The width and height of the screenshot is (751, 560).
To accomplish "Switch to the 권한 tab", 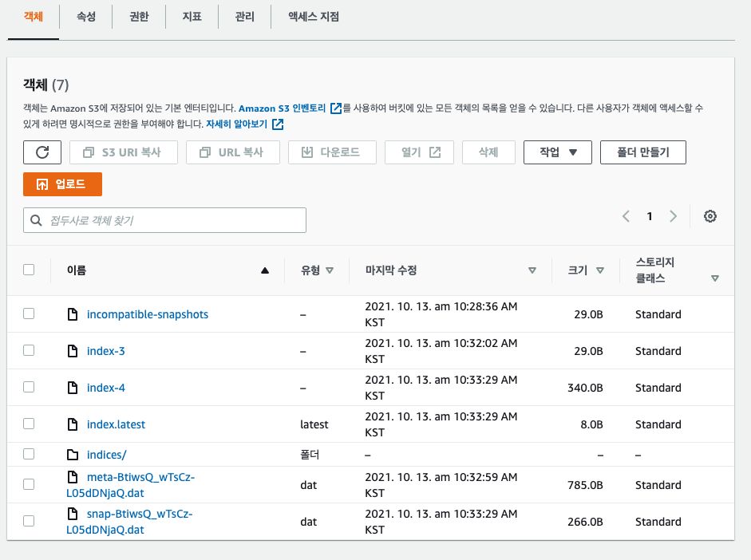I will [x=139, y=17].
